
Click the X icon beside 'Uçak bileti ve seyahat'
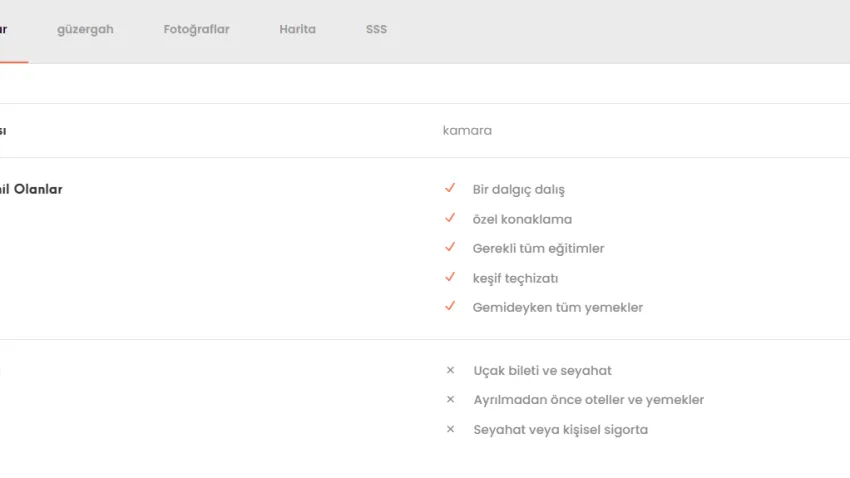[x=450, y=370]
